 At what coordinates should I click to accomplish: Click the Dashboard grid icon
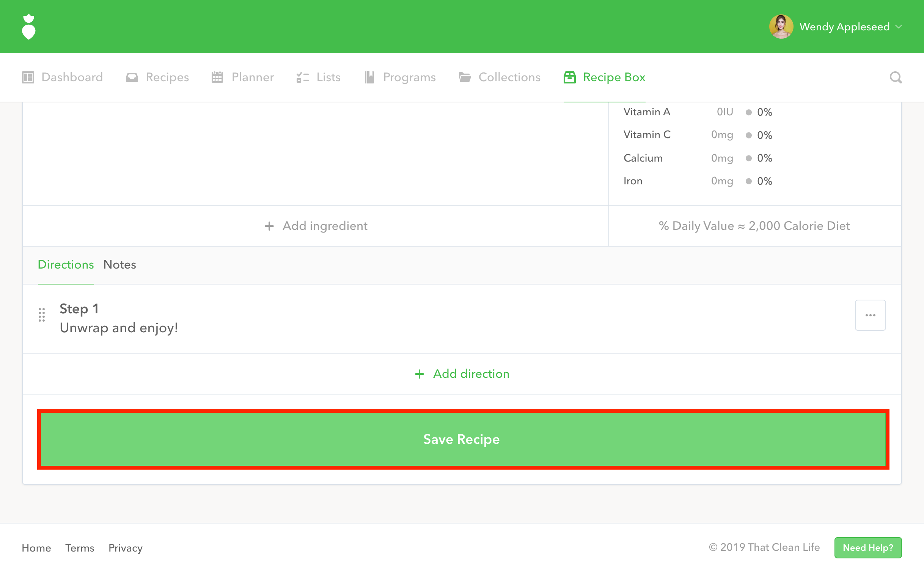28,77
